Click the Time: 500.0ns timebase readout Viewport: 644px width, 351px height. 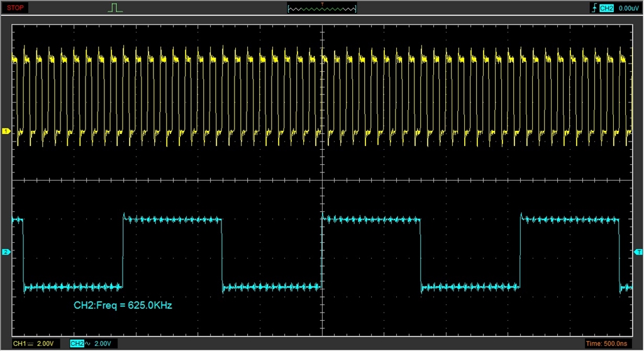607,343
